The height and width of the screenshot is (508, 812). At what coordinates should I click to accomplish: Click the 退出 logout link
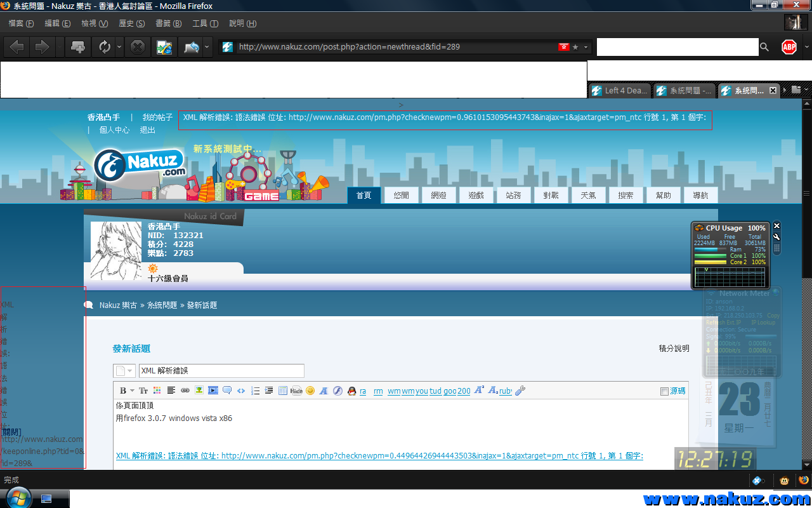tap(148, 130)
